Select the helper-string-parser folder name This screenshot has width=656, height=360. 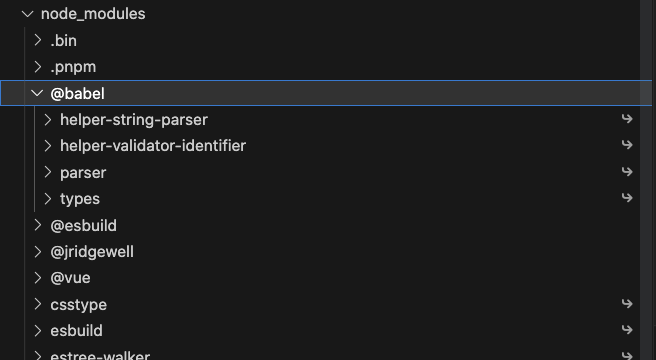click(134, 120)
